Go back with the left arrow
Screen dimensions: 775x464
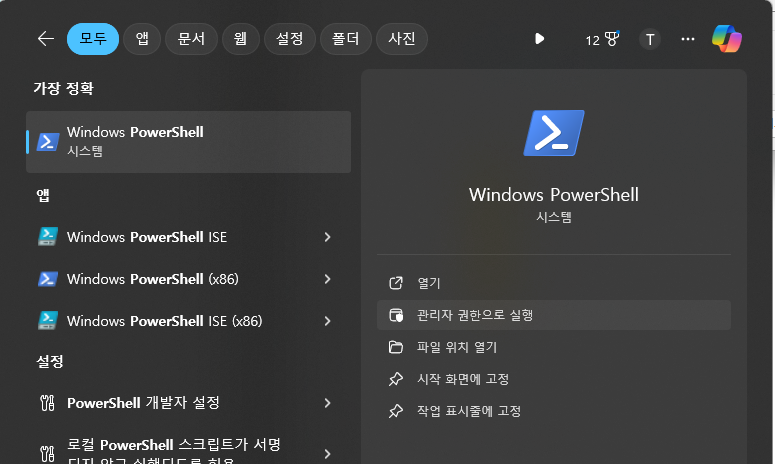45,39
